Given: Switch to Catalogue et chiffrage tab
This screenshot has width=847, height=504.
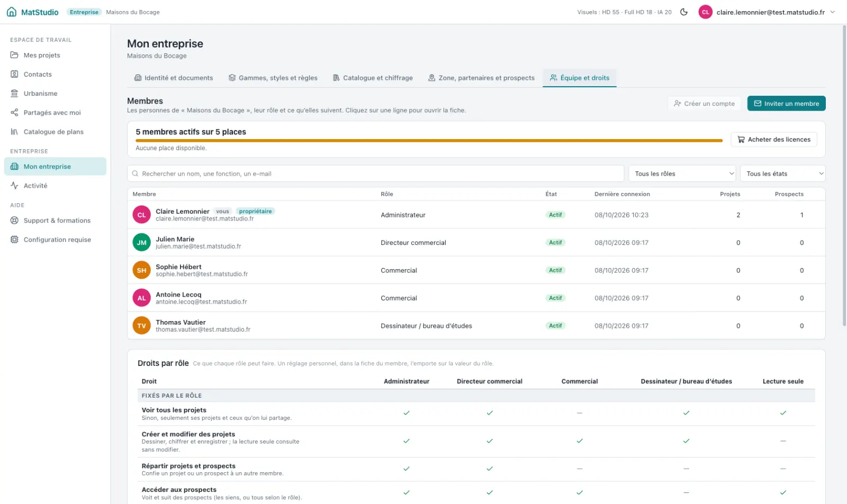Looking at the screenshot, I should click(x=373, y=78).
